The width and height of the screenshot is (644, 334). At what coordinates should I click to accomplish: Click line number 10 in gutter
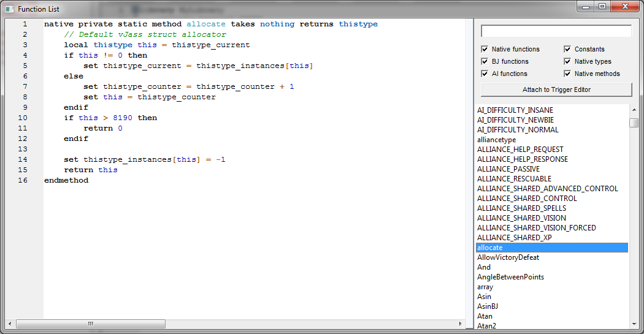point(23,118)
